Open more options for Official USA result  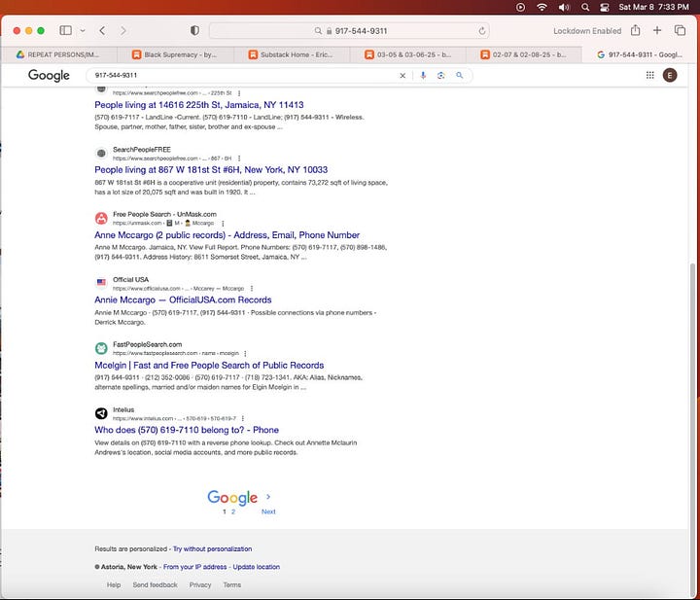(x=252, y=289)
